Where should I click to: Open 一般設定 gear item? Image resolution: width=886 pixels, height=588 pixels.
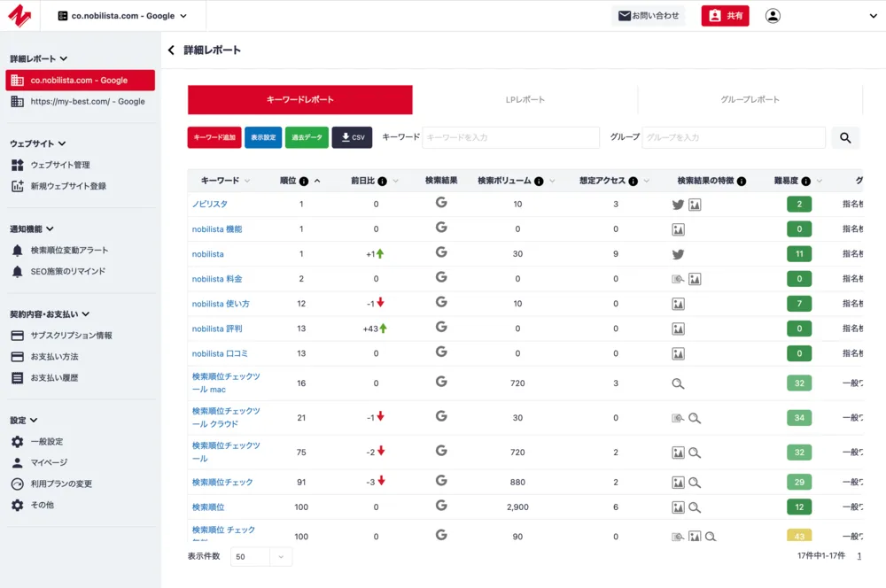(37, 442)
